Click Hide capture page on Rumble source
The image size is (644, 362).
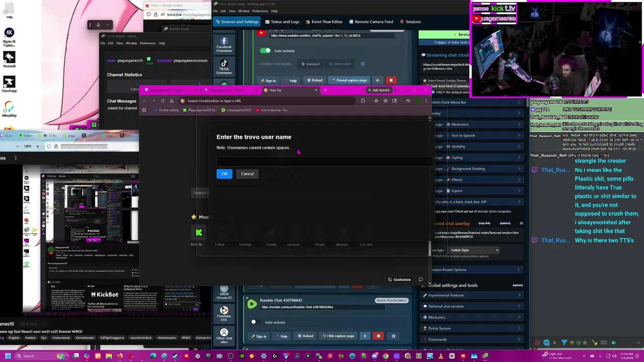pos(338,336)
